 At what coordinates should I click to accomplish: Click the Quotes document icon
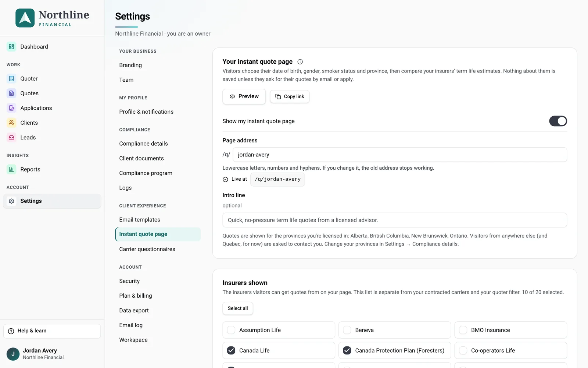pyautogui.click(x=11, y=93)
